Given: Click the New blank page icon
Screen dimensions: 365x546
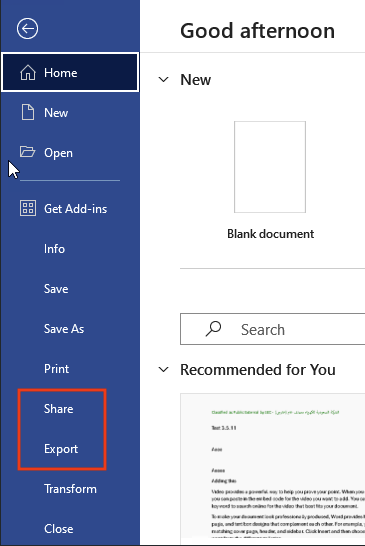Looking at the screenshot, I should (28, 112).
